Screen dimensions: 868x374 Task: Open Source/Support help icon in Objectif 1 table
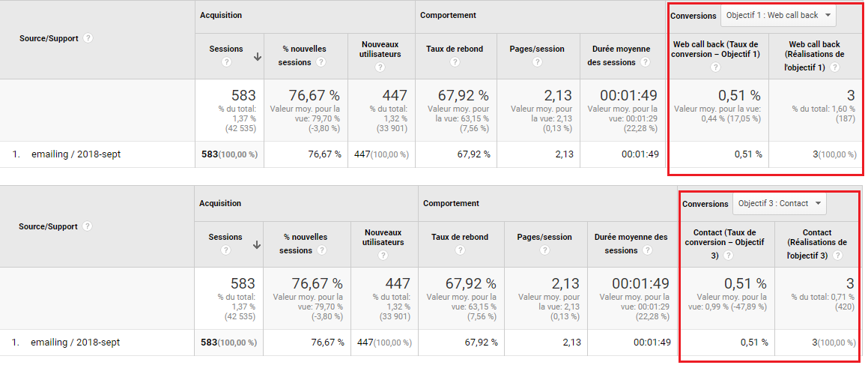point(88,38)
